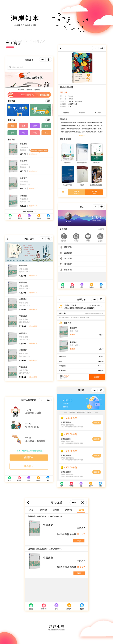The width and height of the screenshot is (113, 644).
Task: Tap 查看明细 under 258.00 on 赚书费
Action: pos(66,407)
